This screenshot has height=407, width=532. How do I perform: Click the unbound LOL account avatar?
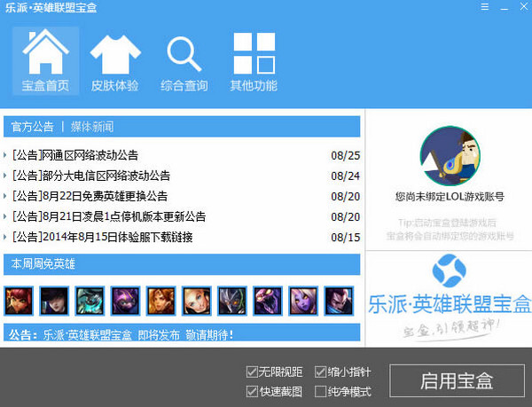[449, 156]
